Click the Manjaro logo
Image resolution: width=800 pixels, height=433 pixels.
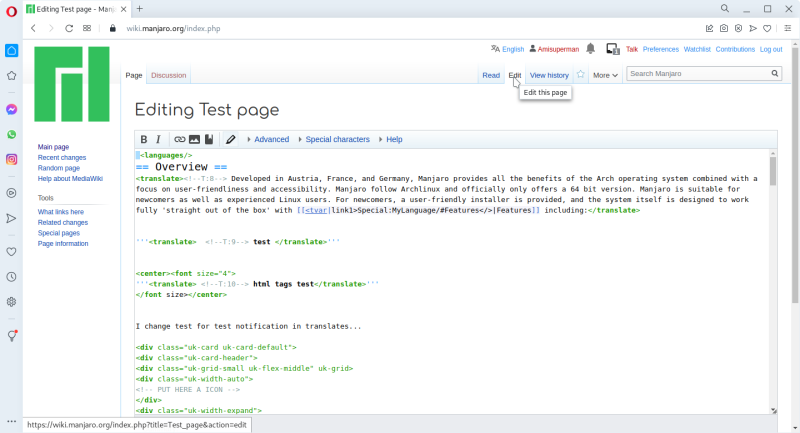point(72,84)
